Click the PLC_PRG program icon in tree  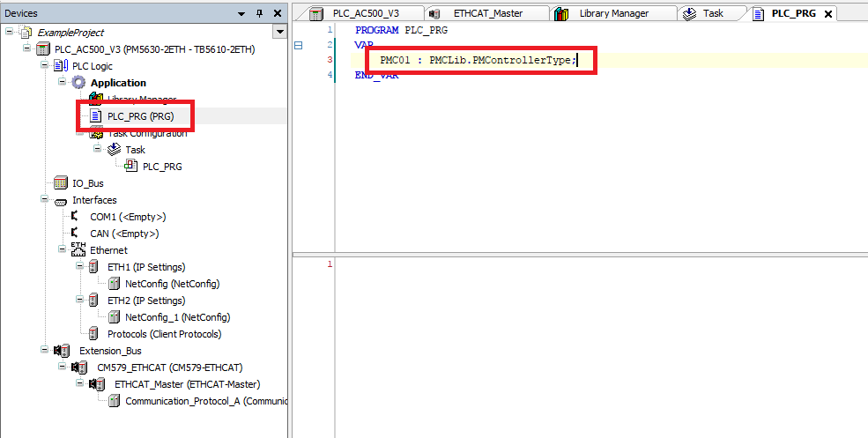(96, 115)
